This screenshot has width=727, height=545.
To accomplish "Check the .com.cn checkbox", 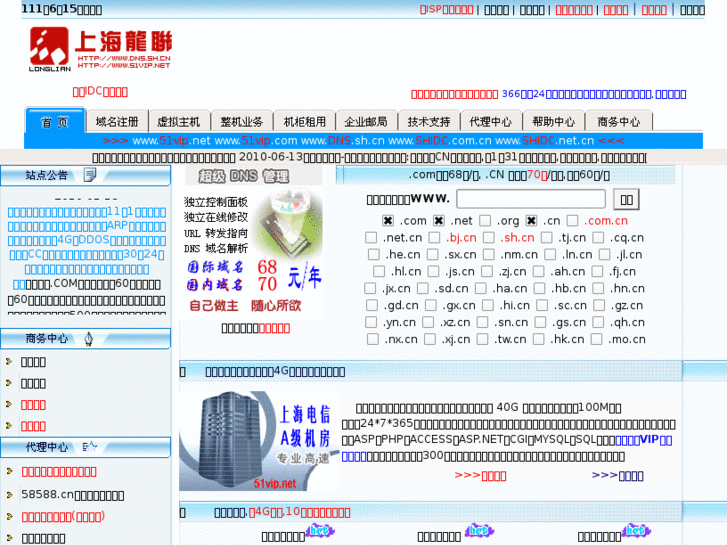I will [x=573, y=220].
